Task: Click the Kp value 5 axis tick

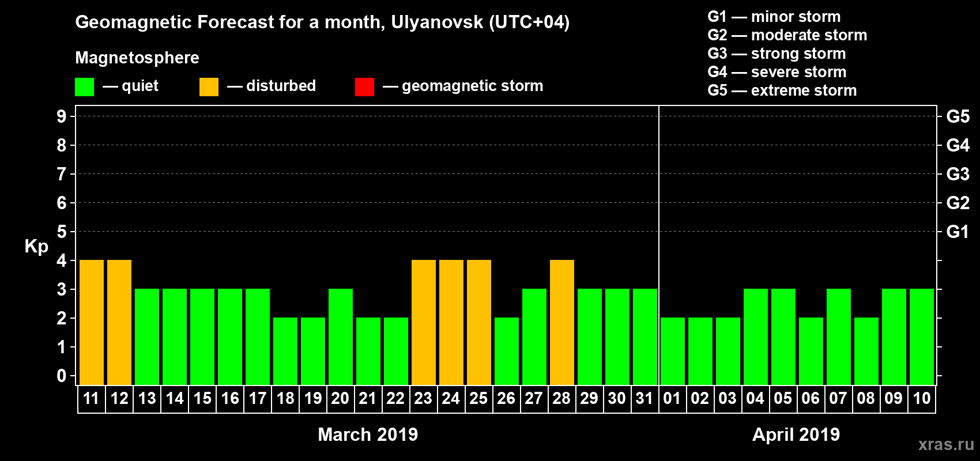Action: pos(62,232)
